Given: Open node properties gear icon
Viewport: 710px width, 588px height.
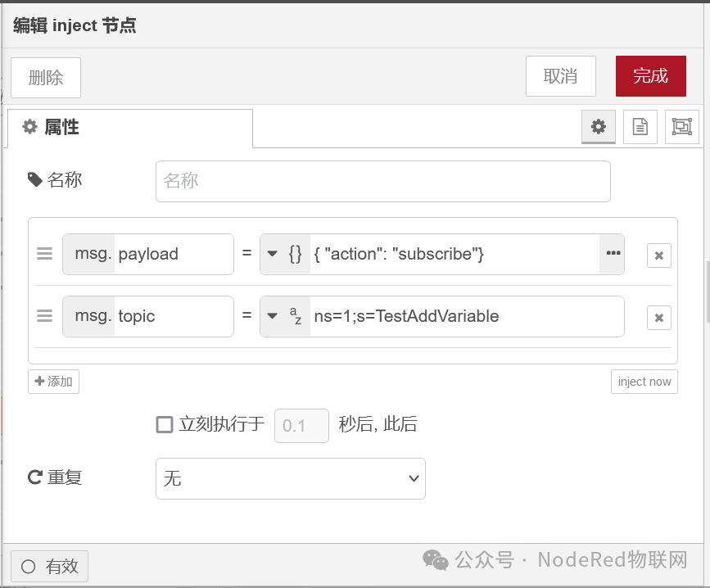Looking at the screenshot, I should pos(598,126).
